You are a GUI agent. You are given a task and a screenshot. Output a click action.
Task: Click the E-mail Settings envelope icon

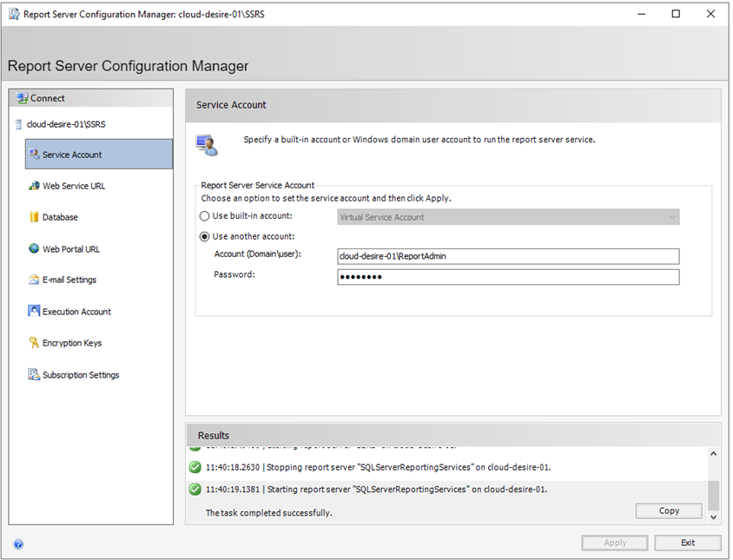[34, 280]
